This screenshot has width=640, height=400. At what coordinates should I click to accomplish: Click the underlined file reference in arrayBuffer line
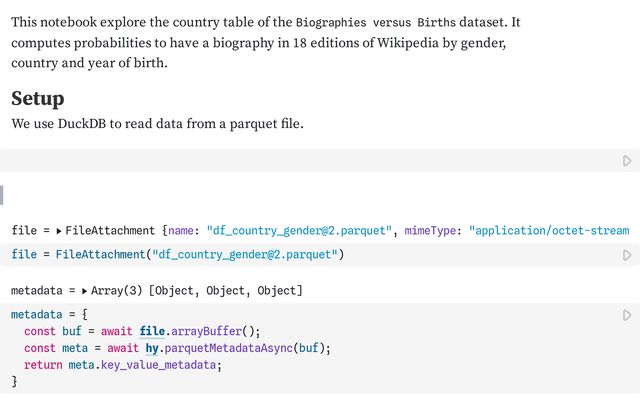point(152,331)
